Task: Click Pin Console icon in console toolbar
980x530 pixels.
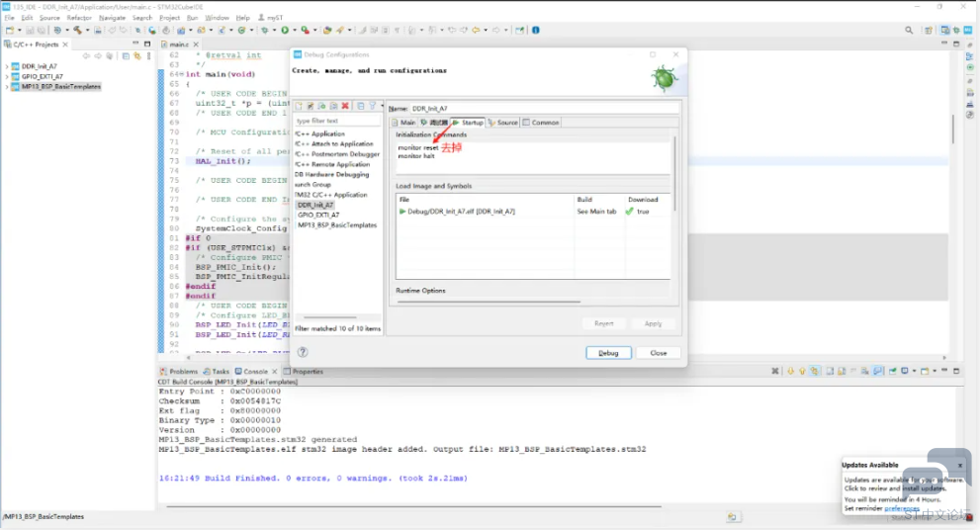Action: (x=893, y=371)
